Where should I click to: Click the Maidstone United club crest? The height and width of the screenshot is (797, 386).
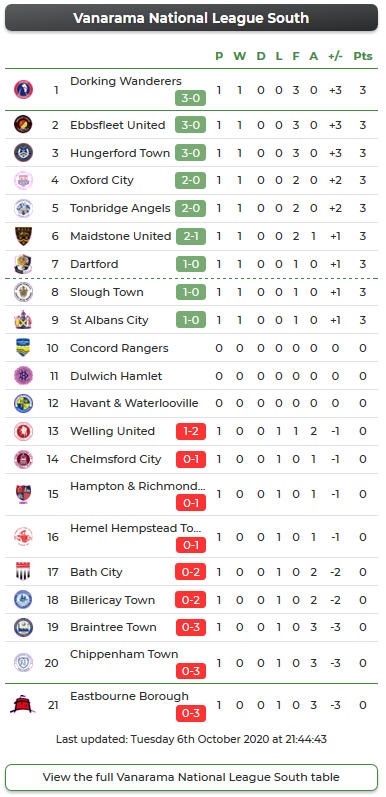[x=23, y=236]
